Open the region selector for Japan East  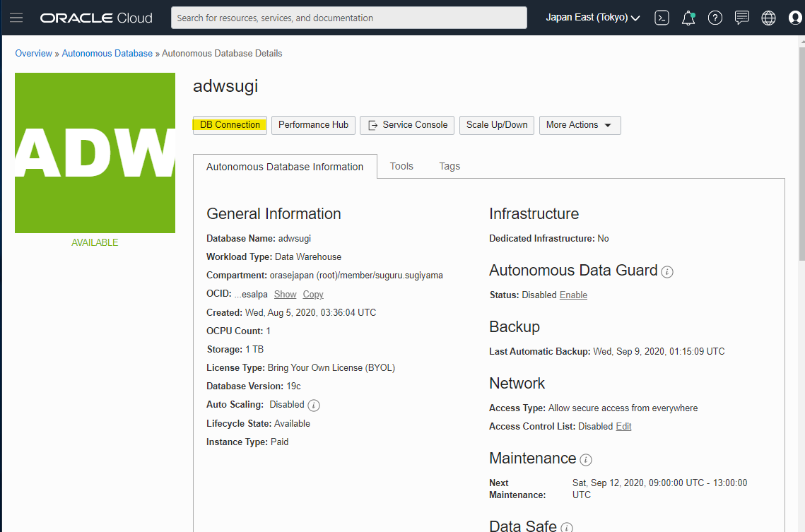coord(592,18)
